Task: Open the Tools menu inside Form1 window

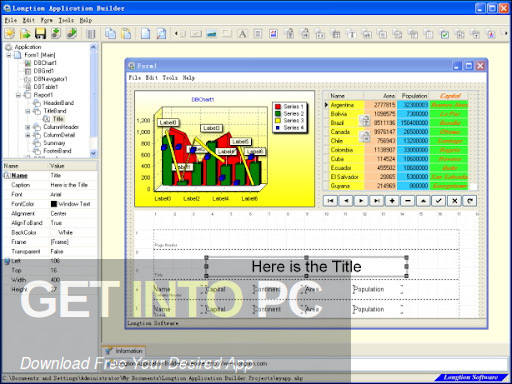Action: [170, 77]
